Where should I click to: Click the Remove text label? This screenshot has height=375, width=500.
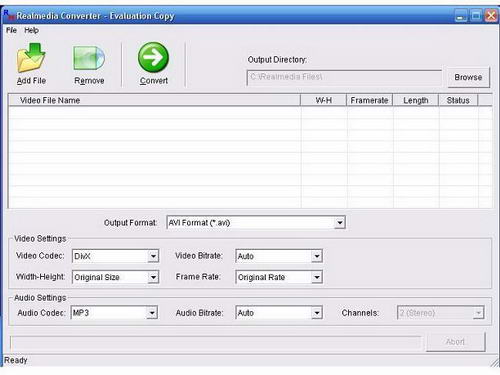tap(89, 81)
